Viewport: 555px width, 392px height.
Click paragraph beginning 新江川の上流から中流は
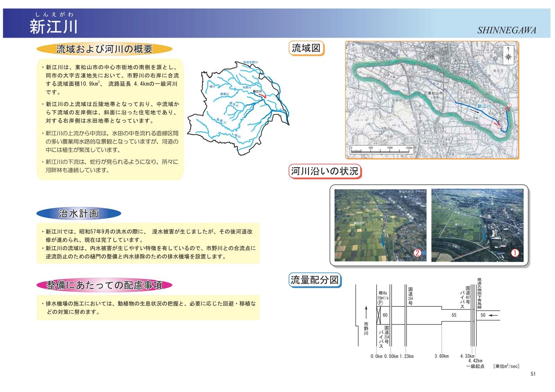pos(110,141)
